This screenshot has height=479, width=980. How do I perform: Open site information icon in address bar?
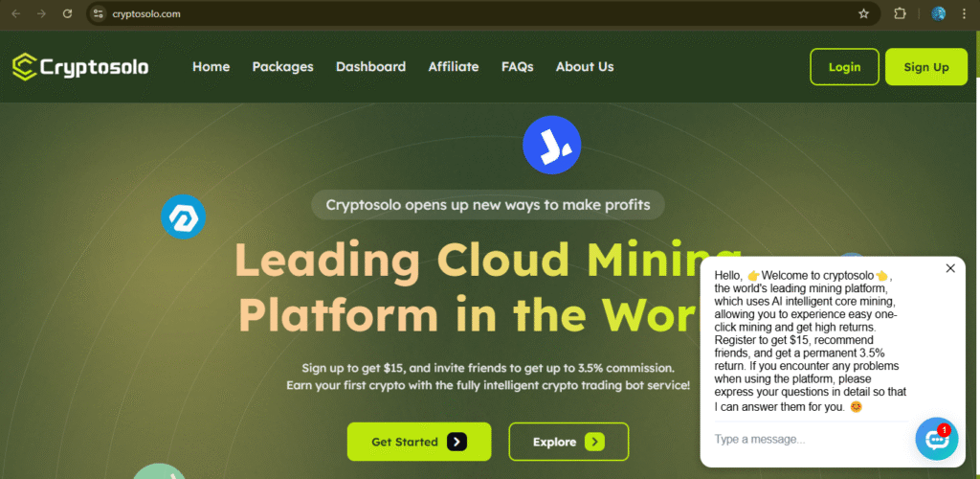pyautogui.click(x=98, y=13)
